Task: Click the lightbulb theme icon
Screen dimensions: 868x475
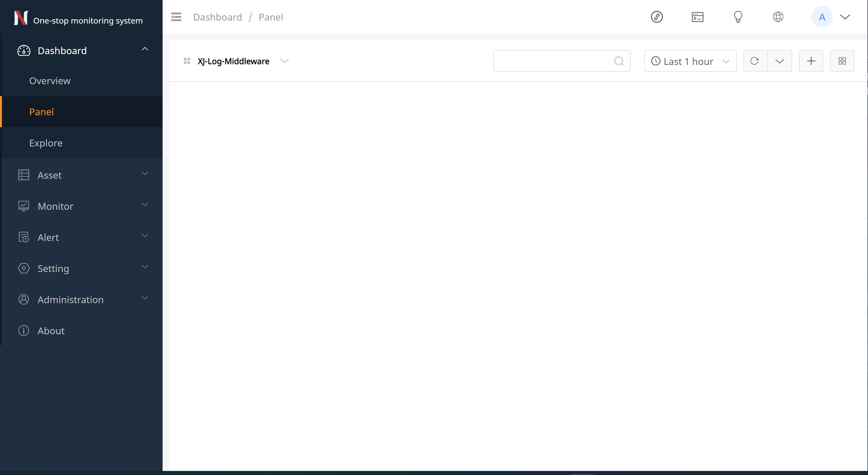Action: [738, 17]
